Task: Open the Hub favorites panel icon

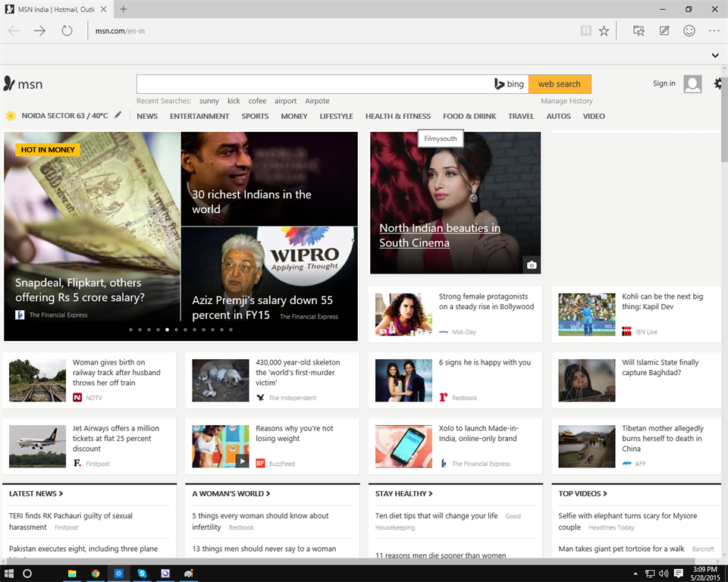Action: [639, 31]
